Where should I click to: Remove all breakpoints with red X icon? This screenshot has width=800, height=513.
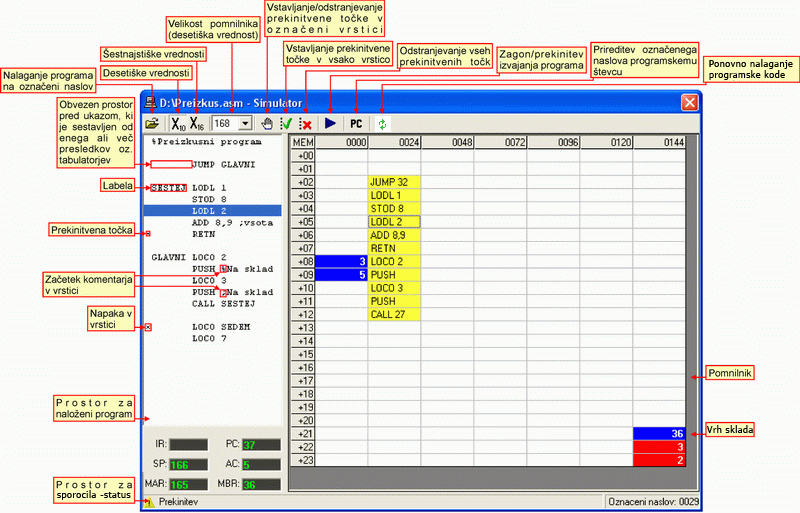(x=306, y=124)
